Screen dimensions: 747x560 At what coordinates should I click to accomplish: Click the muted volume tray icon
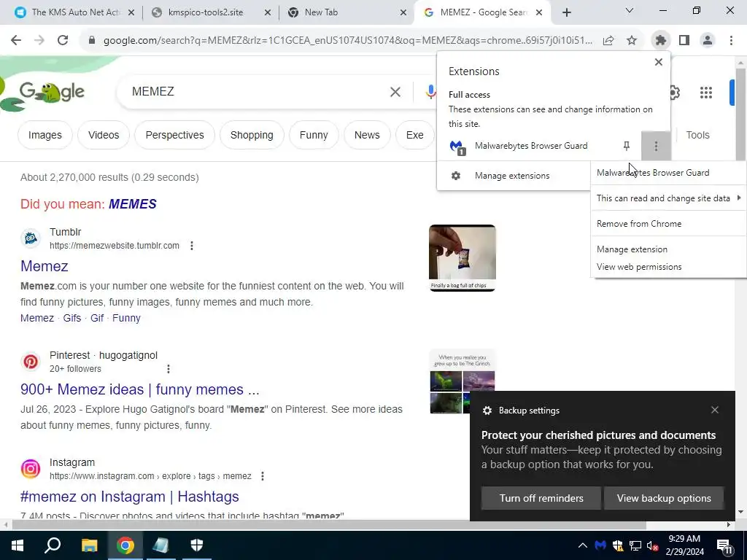(653, 545)
